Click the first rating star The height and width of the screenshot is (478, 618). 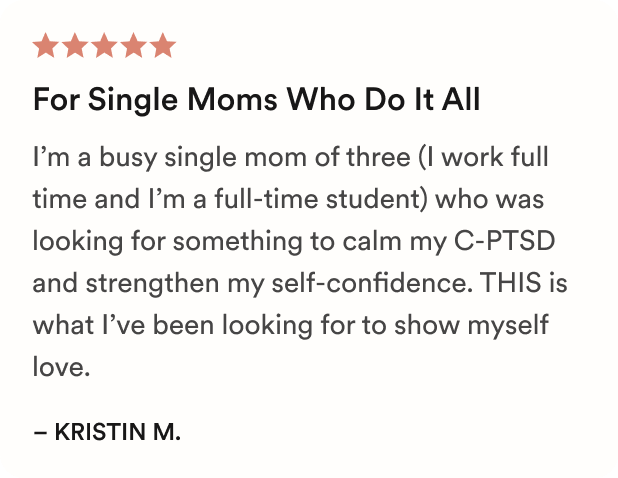46,46
